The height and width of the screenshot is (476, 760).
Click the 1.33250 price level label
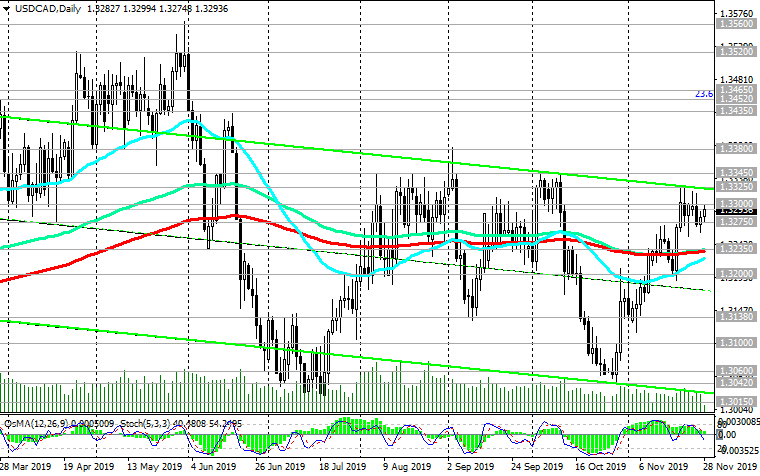pos(736,186)
